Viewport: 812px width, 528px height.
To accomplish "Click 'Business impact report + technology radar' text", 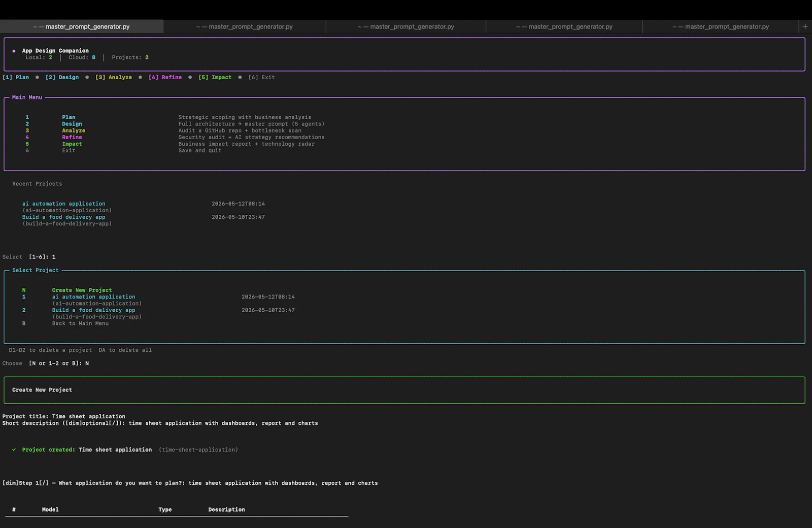I will 246,144.
